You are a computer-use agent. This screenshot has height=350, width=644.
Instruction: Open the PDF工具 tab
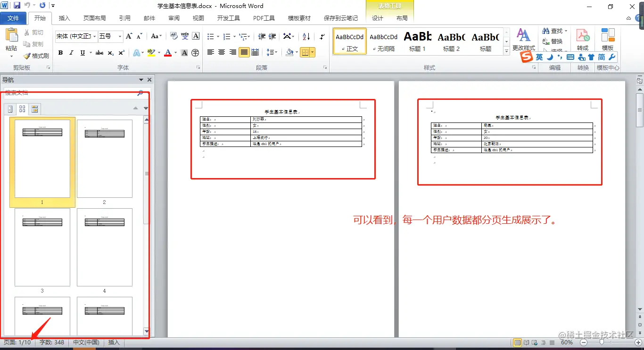(x=264, y=18)
